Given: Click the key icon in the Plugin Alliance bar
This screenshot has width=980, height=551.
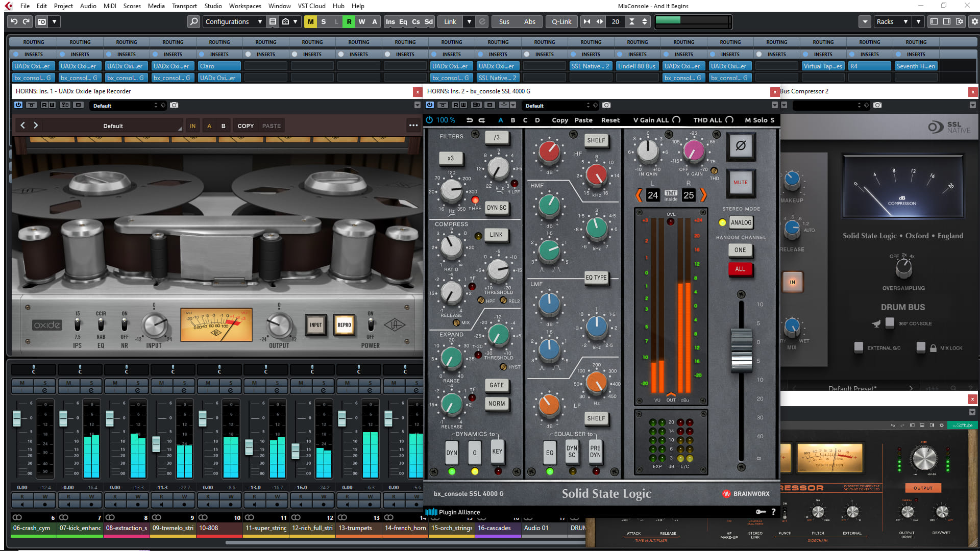Looking at the screenshot, I should tap(761, 512).
